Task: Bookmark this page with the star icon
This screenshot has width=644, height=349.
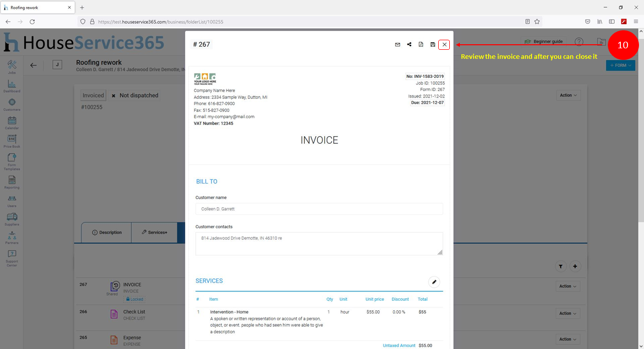Action: 537,22
